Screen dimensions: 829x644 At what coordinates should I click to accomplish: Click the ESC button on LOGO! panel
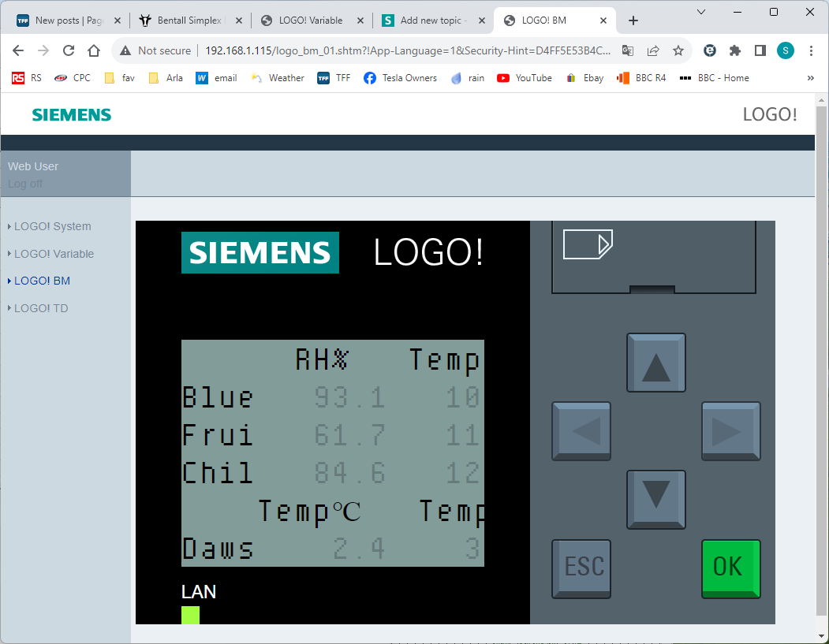(581, 568)
